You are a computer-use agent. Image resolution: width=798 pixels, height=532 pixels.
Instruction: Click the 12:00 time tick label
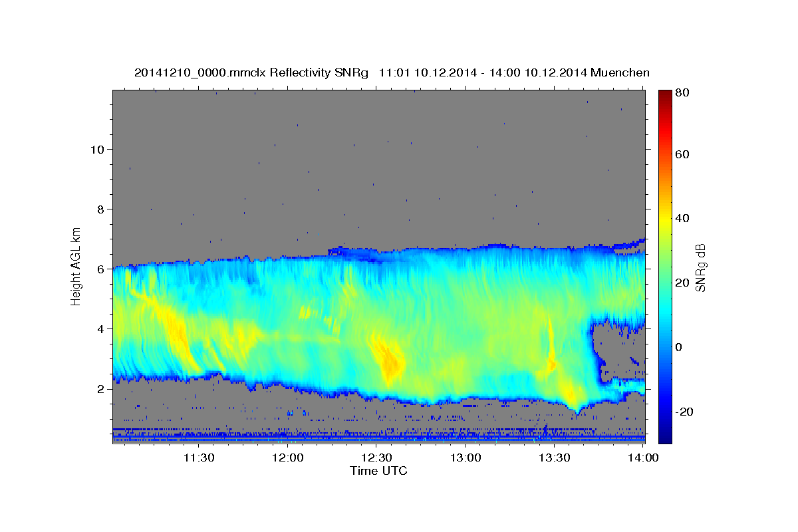[288, 458]
